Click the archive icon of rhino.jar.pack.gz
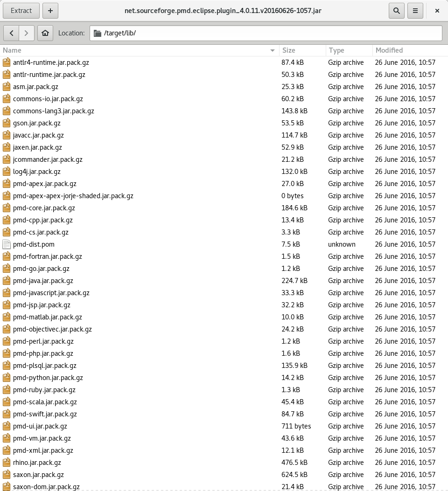 6,463
